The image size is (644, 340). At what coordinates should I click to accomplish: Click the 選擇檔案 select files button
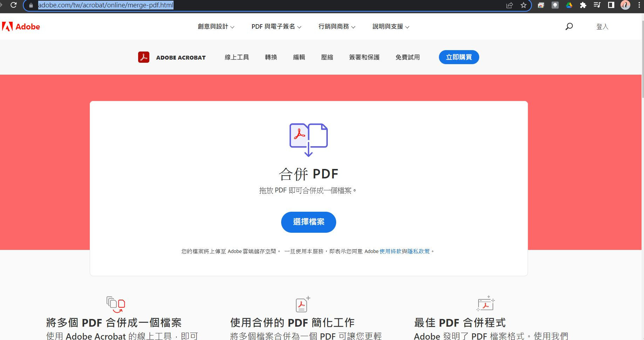[309, 222]
